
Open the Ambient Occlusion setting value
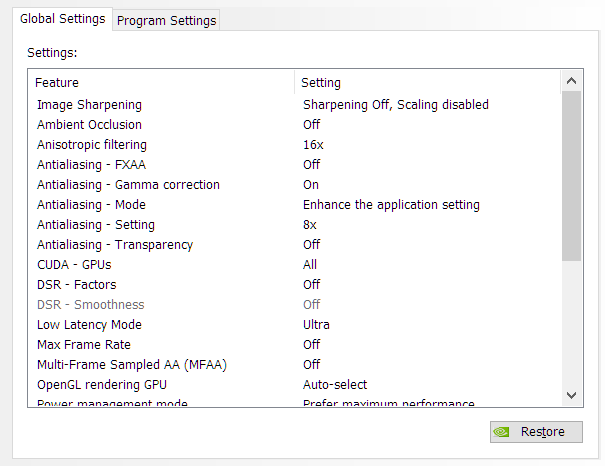click(x=312, y=124)
